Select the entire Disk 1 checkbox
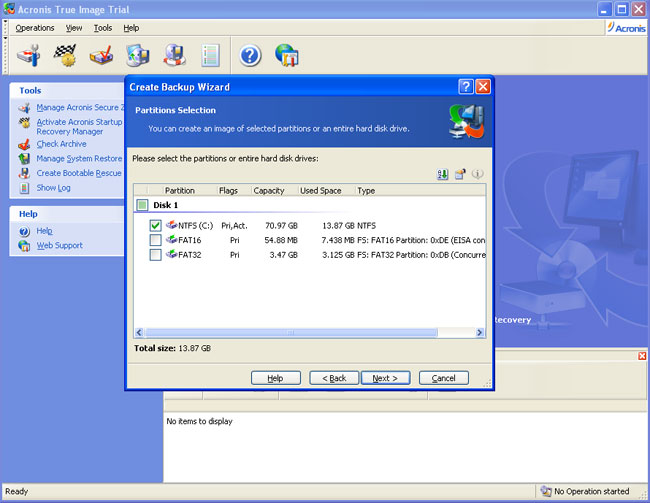 pyautogui.click(x=142, y=205)
